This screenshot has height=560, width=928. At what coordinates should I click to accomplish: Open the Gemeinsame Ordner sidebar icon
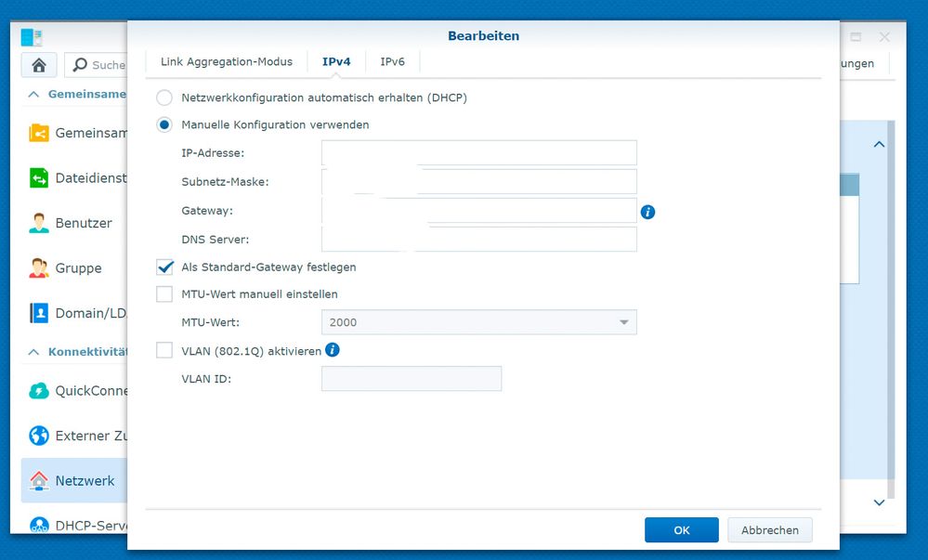coord(37,133)
